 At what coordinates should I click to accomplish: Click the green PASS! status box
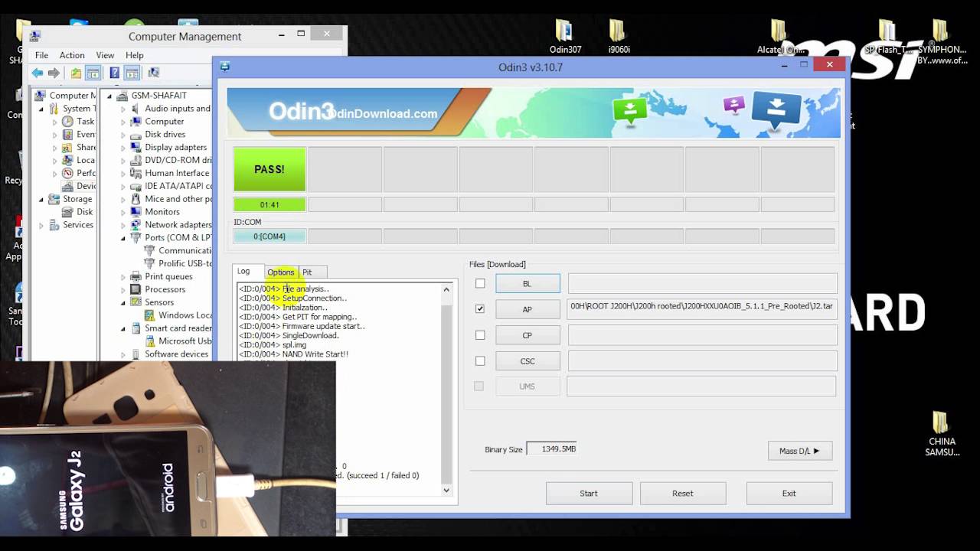pos(269,169)
